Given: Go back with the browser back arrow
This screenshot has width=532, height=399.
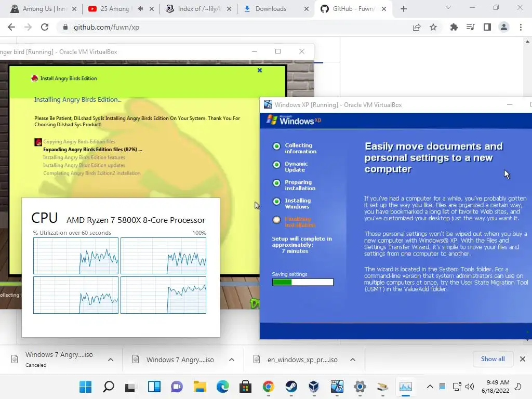Looking at the screenshot, I should tap(11, 27).
